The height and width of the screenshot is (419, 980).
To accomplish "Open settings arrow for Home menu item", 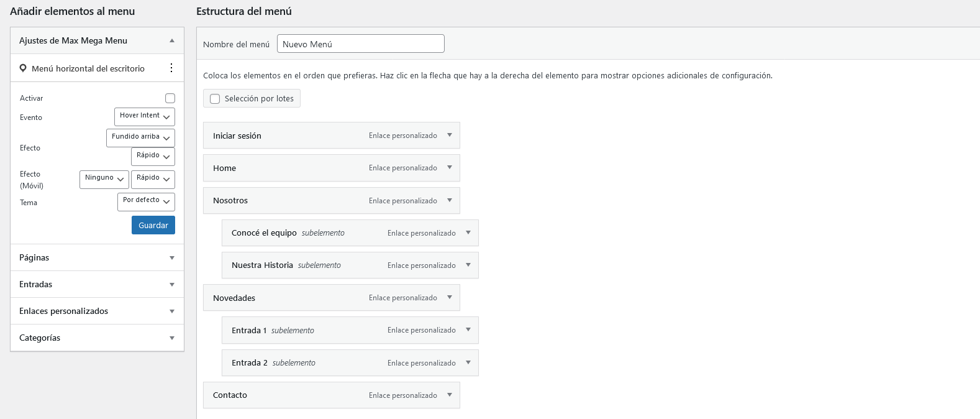I will [x=450, y=167].
